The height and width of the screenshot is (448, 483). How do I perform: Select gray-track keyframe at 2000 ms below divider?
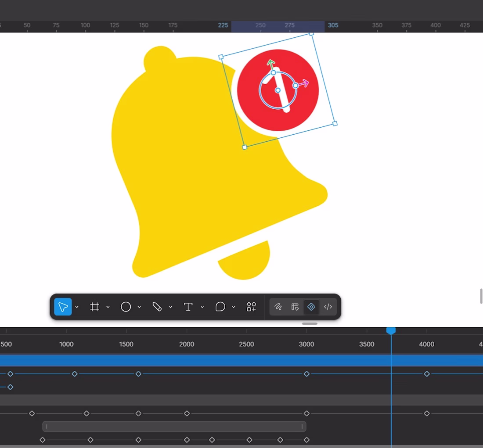(x=187, y=413)
